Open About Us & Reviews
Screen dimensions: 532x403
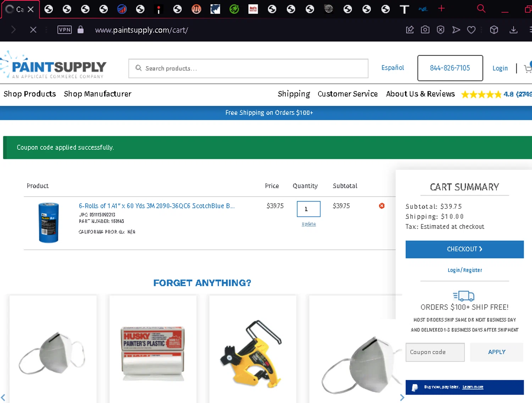tap(420, 94)
